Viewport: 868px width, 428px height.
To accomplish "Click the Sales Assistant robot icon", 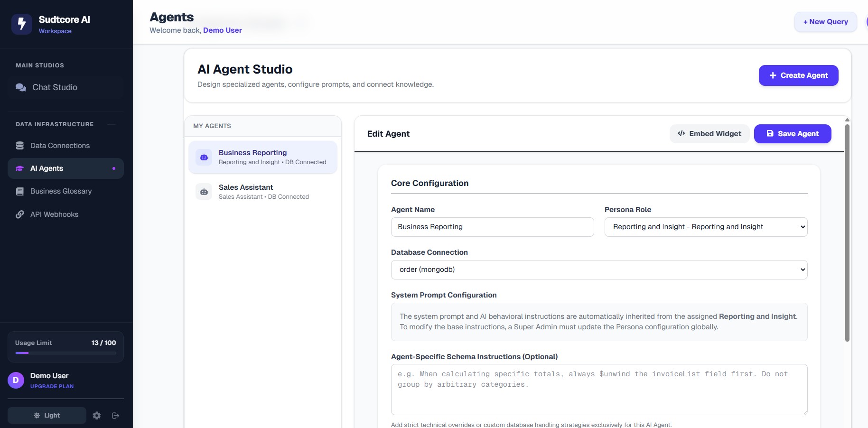I will (x=204, y=192).
